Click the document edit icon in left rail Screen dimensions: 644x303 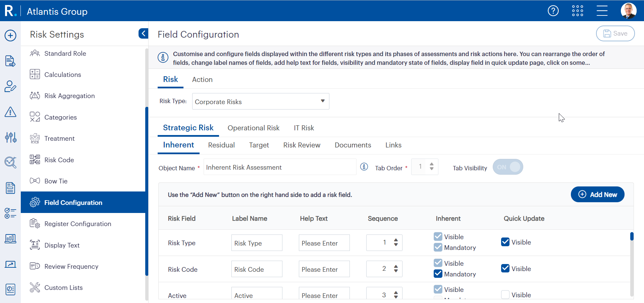pyautogui.click(x=10, y=61)
